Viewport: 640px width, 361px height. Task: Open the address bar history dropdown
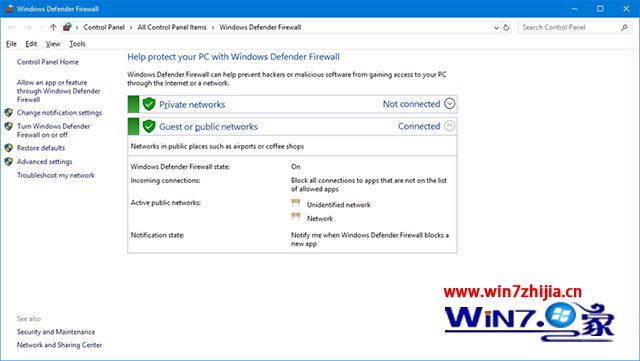496,28
